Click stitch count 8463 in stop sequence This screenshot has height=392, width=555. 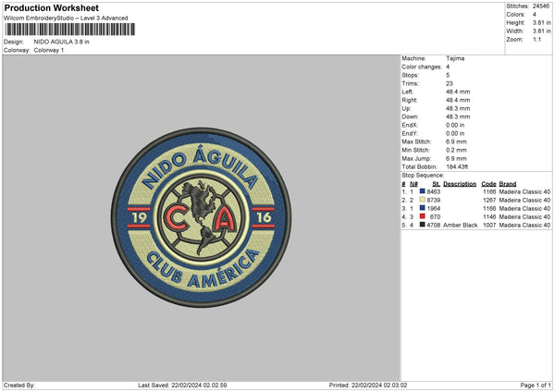(x=434, y=191)
